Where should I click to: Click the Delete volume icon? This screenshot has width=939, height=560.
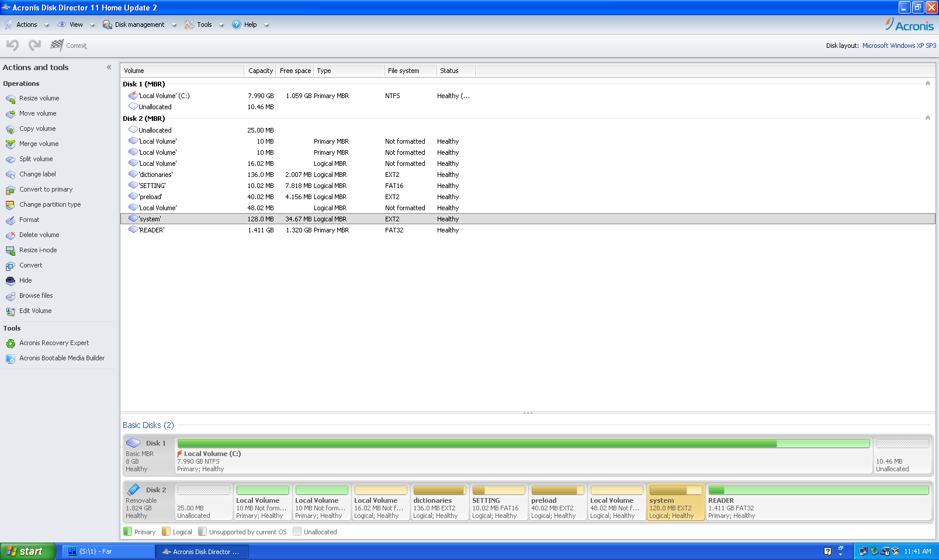[x=10, y=235]
